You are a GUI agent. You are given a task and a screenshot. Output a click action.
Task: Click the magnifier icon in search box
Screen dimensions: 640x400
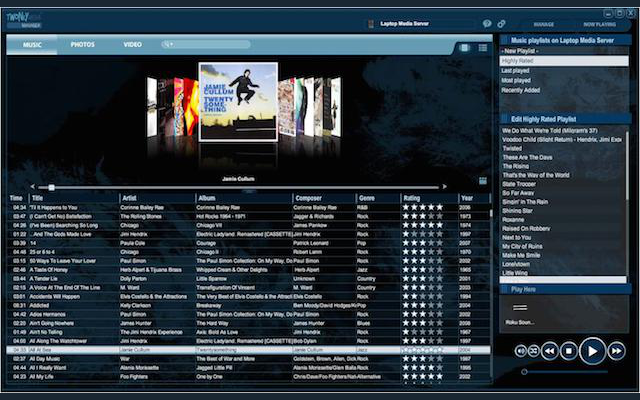[167, 44]
